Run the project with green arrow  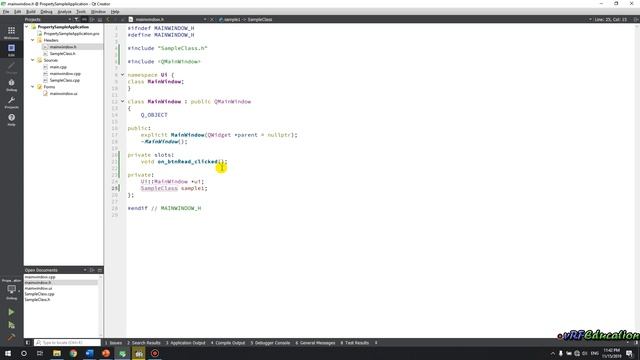[11, 312]
